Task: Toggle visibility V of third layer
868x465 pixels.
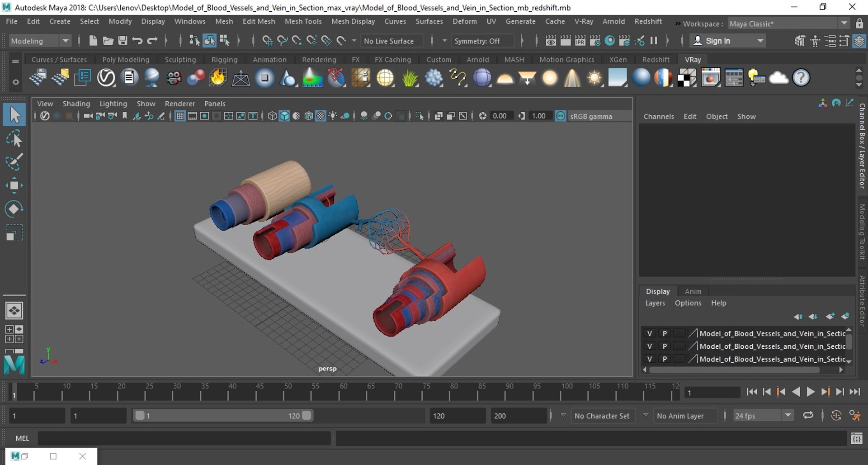Action: (x=650, y=359)
